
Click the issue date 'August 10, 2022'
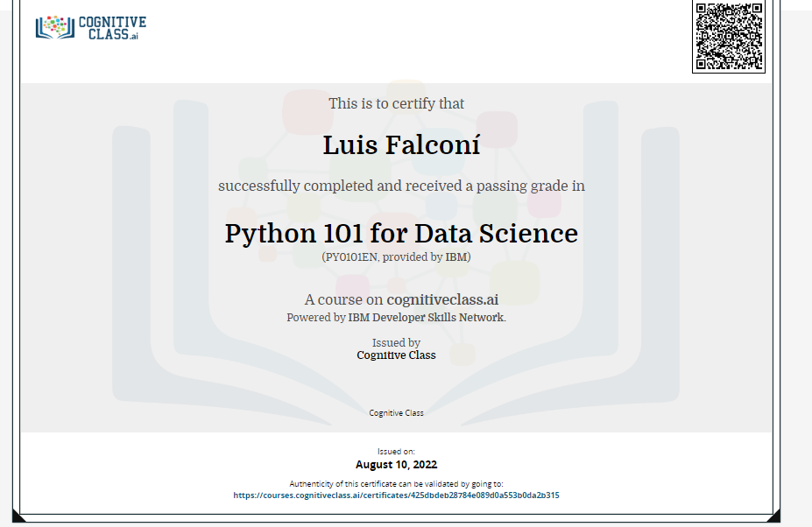coord(396,464)
